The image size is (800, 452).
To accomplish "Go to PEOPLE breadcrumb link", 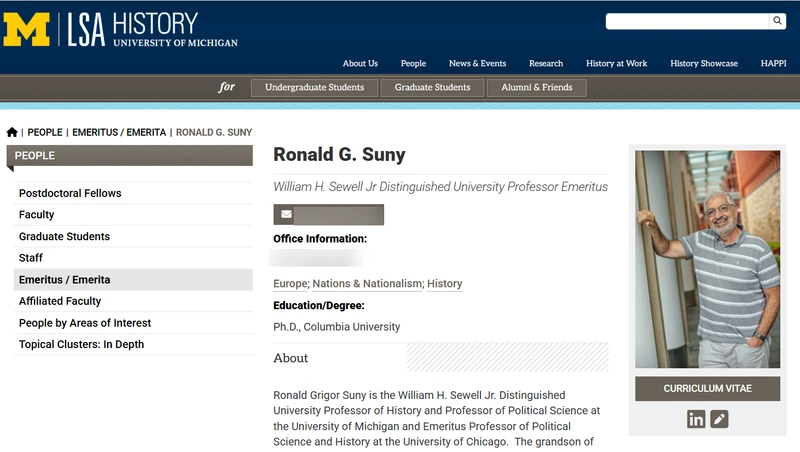I will [x=45, y=132].
